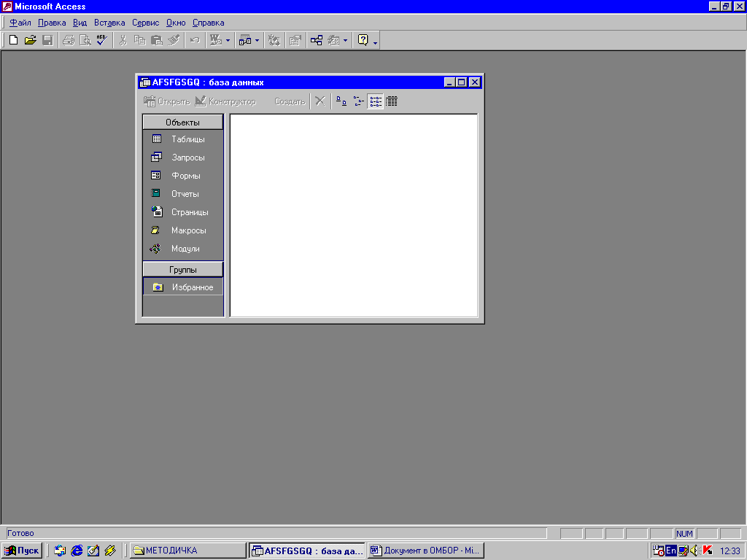
Task: Create a new database with the blank page icon
Action: [x=13, y=40]
